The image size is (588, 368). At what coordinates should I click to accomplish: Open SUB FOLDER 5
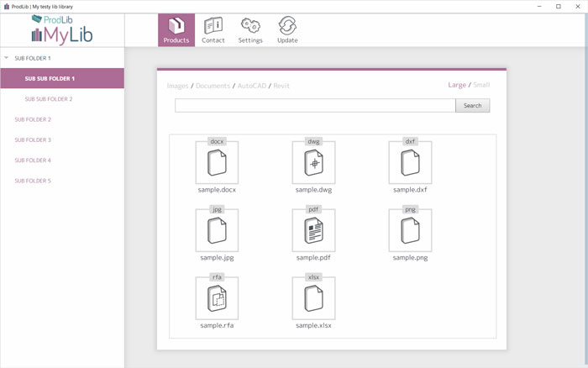(33, 181)
